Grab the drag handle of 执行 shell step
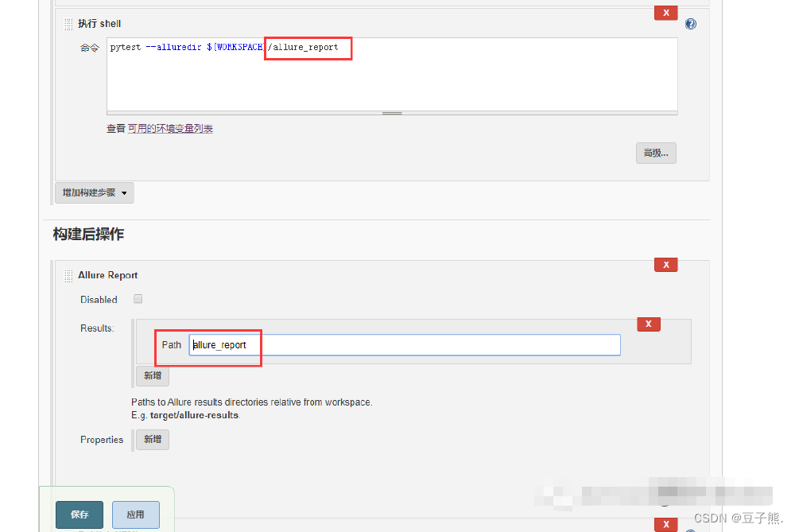The image size is (795, 532). (68, 24)
